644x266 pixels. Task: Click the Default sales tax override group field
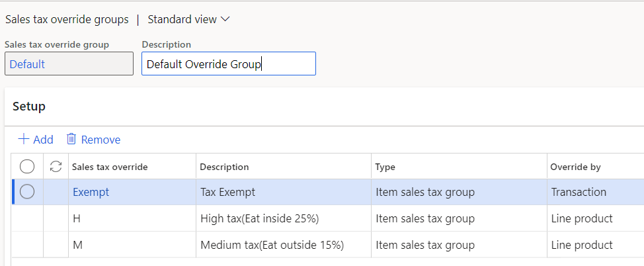tap(69, 64)
